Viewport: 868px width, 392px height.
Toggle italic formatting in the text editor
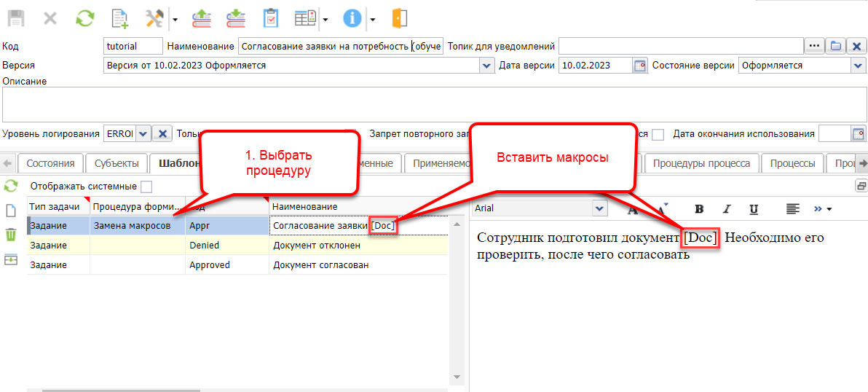[726, 209]
